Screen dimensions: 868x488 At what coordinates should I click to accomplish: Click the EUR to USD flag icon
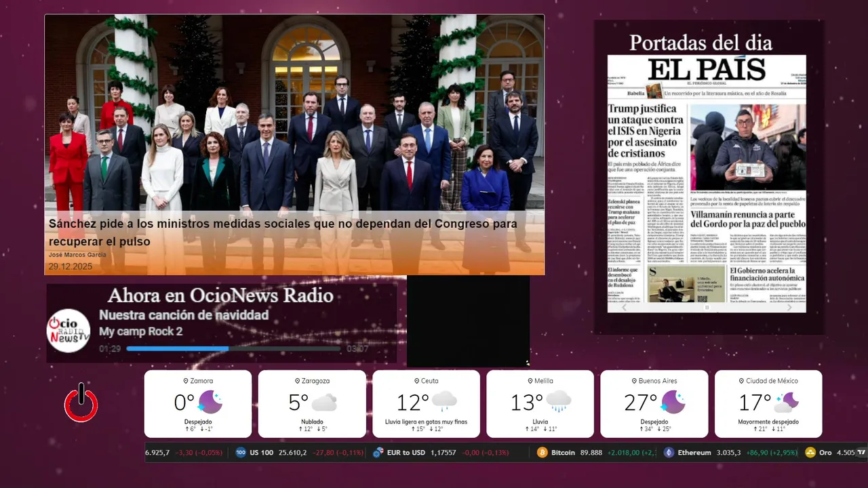(378, 453)
